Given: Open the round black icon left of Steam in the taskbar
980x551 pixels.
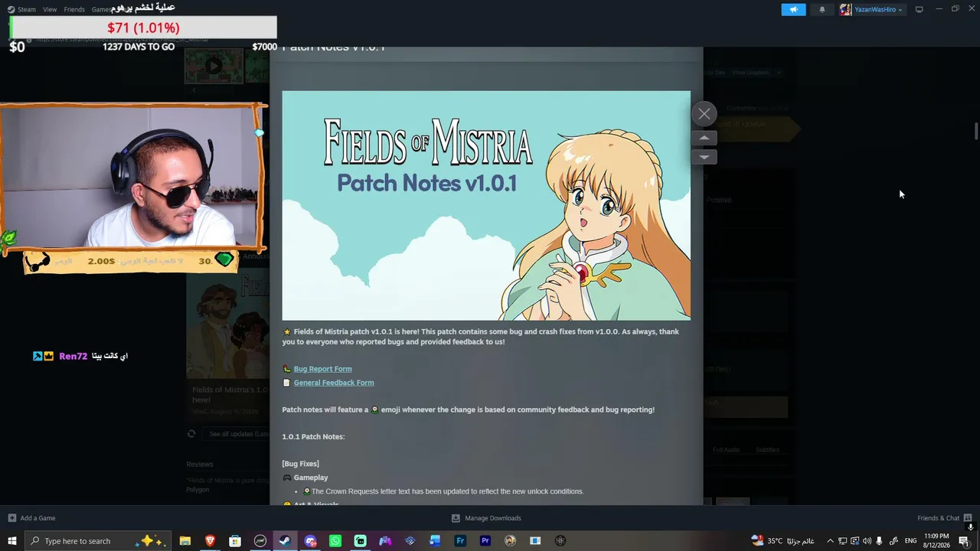Looking at the screenshot, I should [x=260, y=541].
